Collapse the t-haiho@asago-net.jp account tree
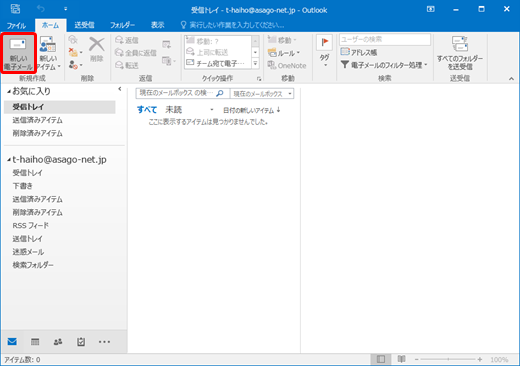 (9, 160)
